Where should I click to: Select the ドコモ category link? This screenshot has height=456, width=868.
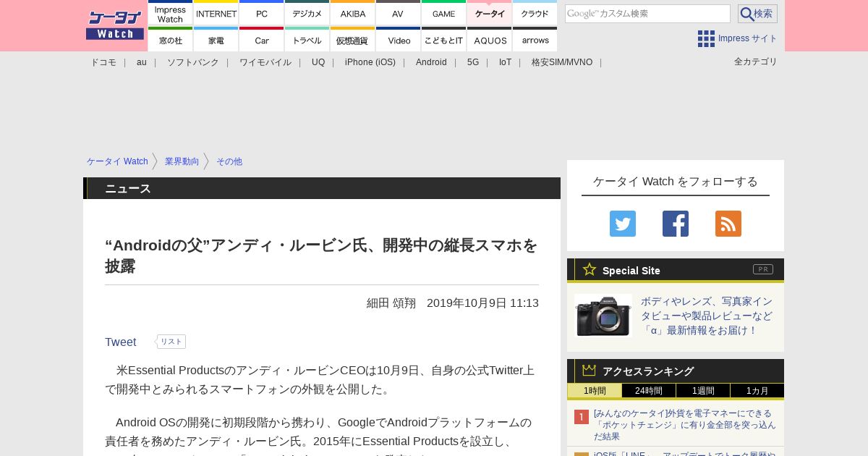coord(103,62)
